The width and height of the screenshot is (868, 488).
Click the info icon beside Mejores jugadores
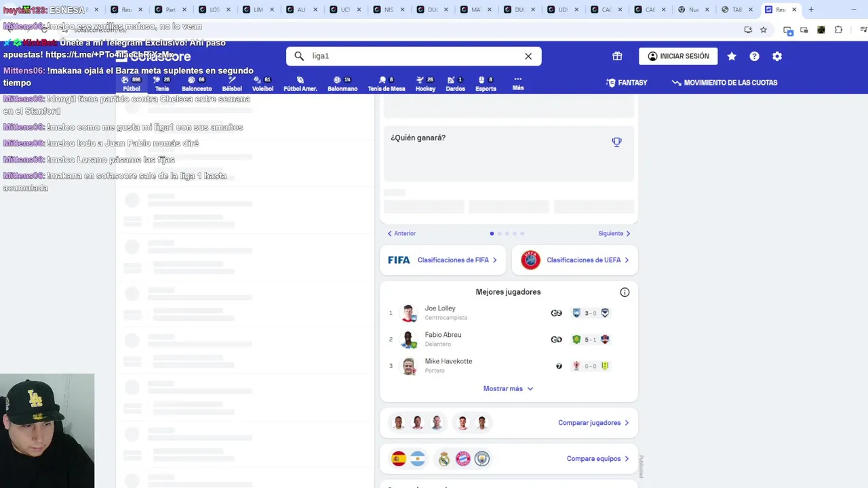coord(625,292)
